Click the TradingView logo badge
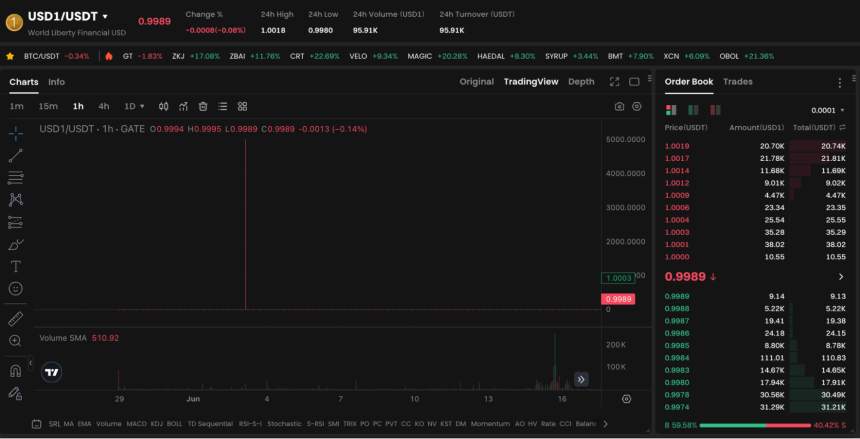The width and height of the screenshot is (860, 439). pos(52,372)
